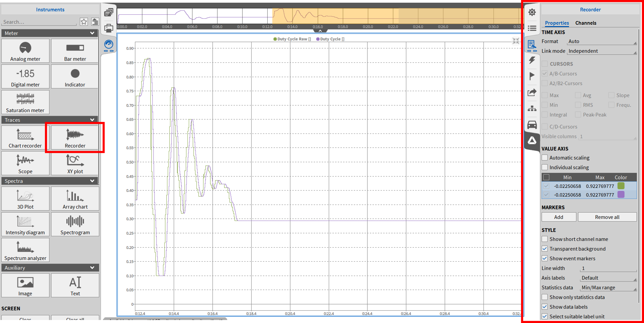Select the Chart recorder instrument

25,138
